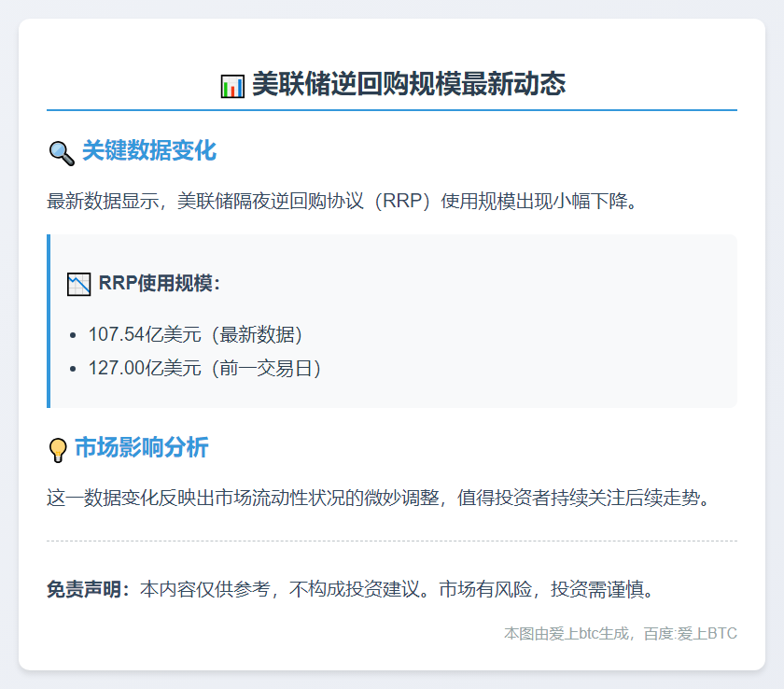
Task: Click the blue accent bar beside the data panel
Action: tap(48, 322)
